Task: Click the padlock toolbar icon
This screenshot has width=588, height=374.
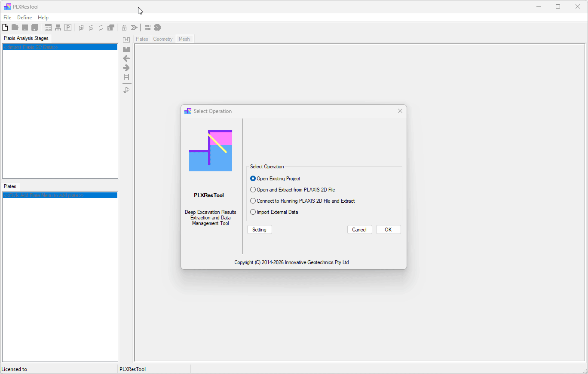Action: [124, 27]
